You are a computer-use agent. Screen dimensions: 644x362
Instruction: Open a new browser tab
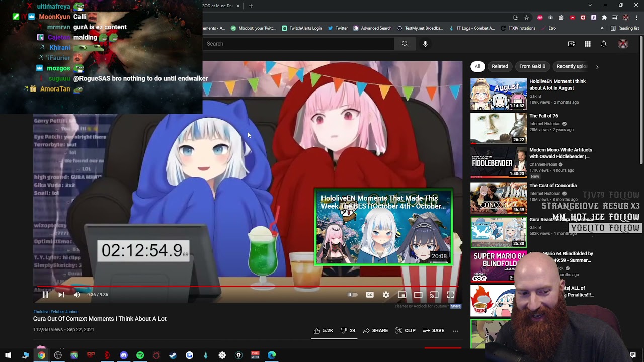(x=251, y=6)
